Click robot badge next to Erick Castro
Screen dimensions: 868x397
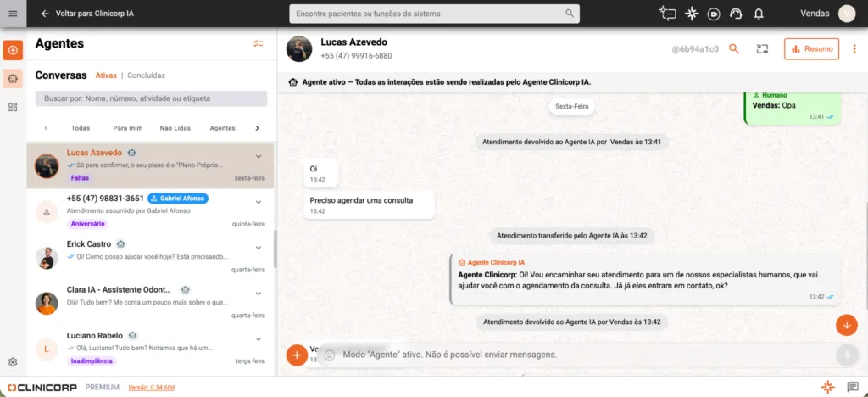pyautogui.click(x=120, y=244)
